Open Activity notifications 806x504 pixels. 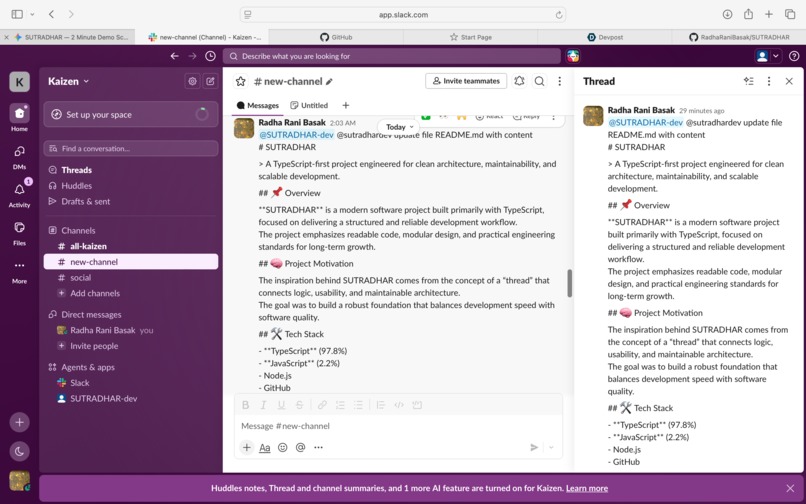(x=20, y=193)
